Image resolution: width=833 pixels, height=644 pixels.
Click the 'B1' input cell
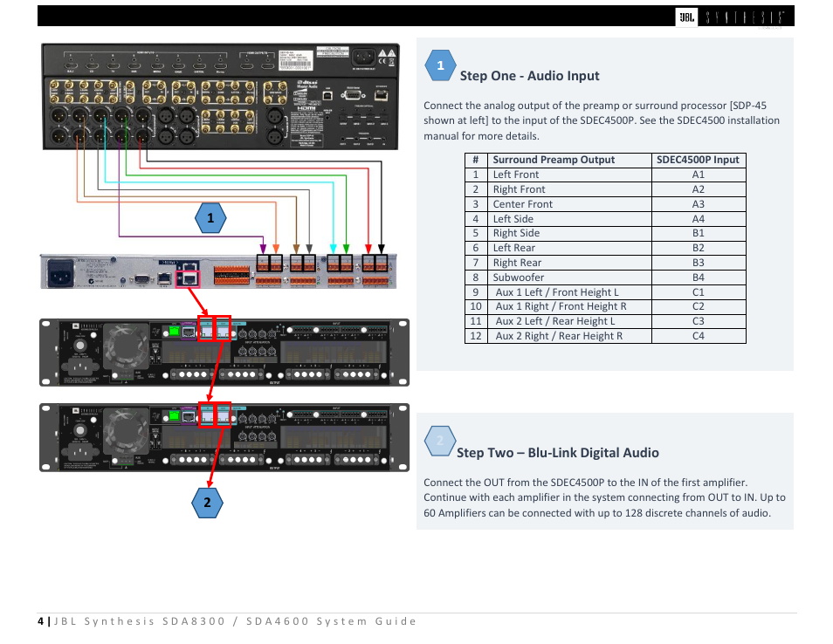click(698, 233)
